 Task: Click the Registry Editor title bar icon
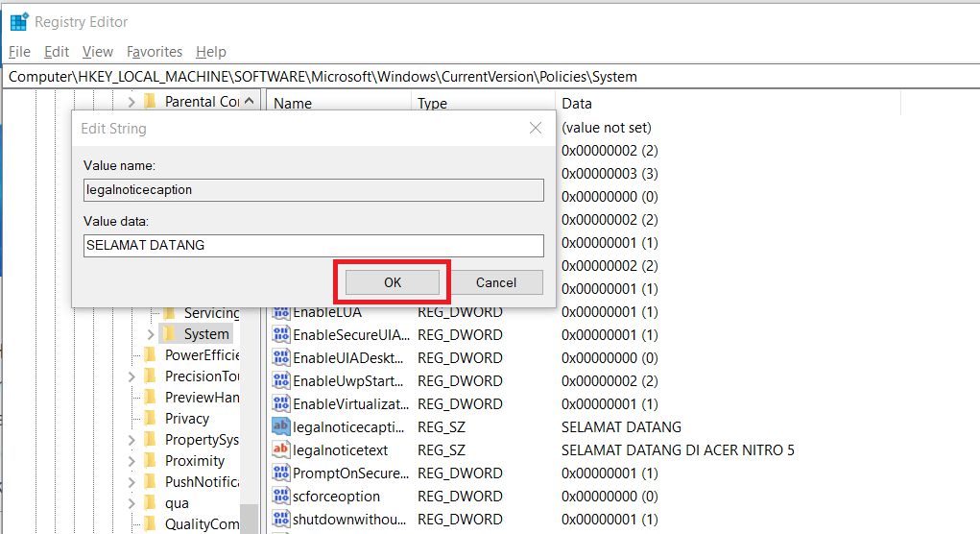pyautogui.click(x=19, y=22)
